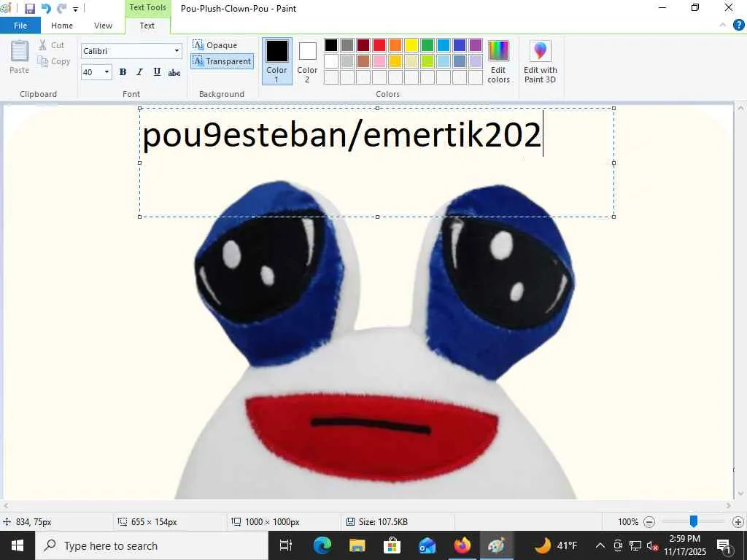Select Transparent background option
Screen dimensions: 747x560
pyautogui.click(x=222, y=61)
